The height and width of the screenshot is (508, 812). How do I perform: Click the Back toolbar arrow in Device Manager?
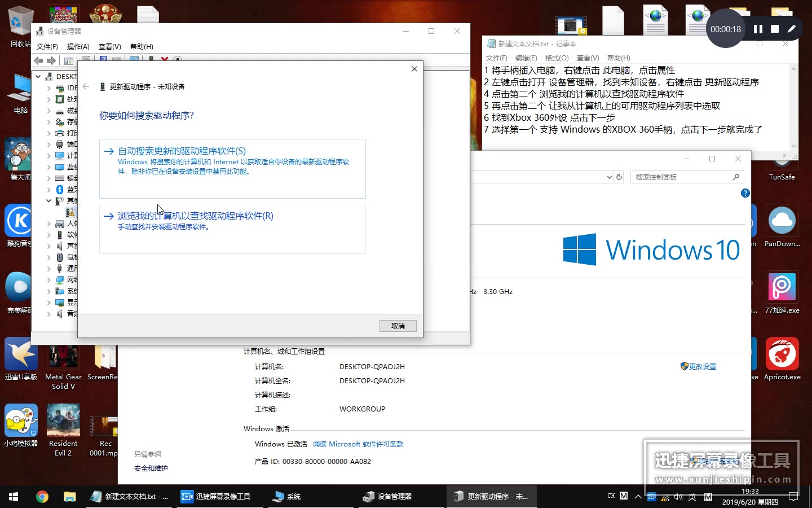38,60
